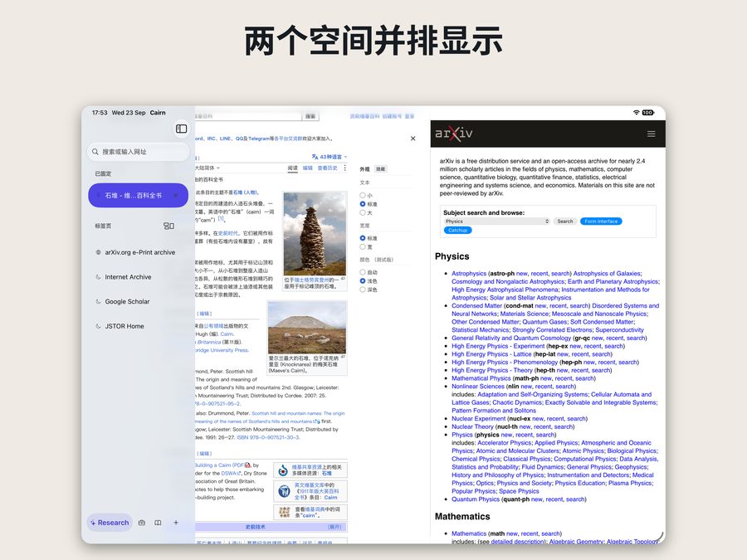The height and width of the screenshot is (560, 747).
Task: Hide the appearance panel with 隐藏
Action: [381, 169]
